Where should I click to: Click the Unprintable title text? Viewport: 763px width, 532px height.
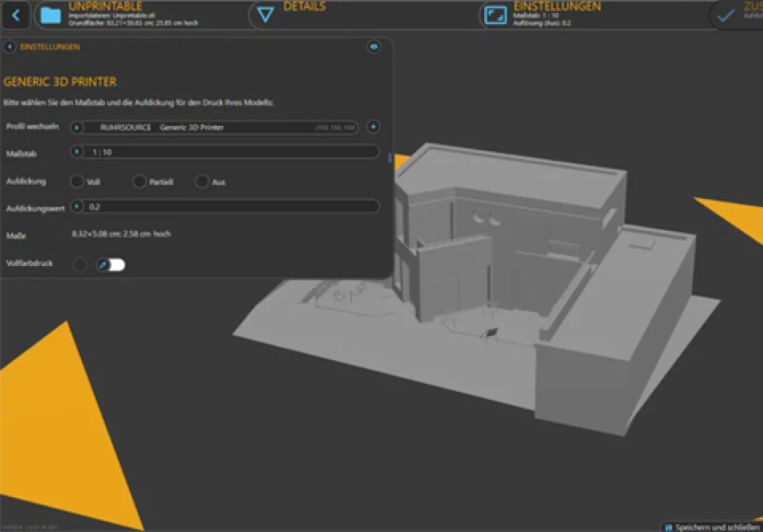pos(105,6)
